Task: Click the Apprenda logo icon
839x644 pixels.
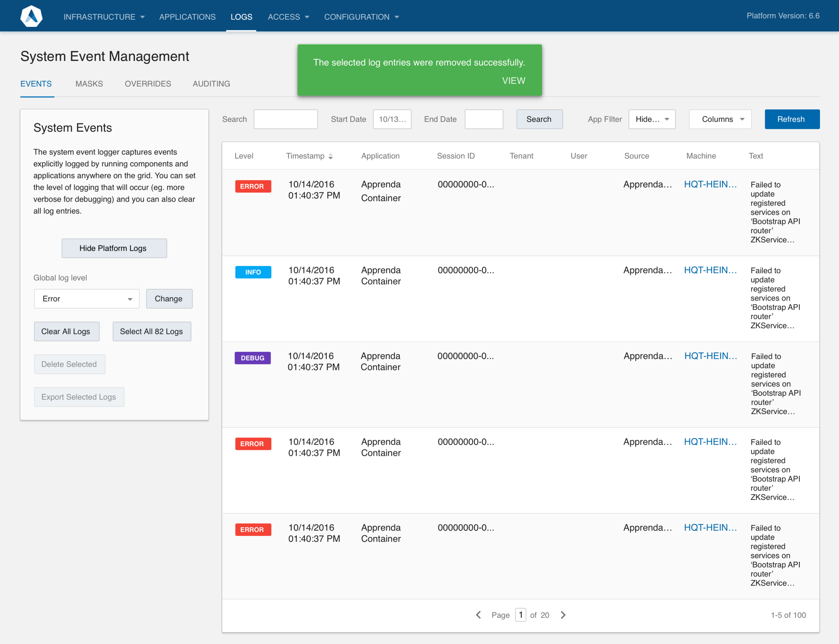Action: [x=31, y=16]
